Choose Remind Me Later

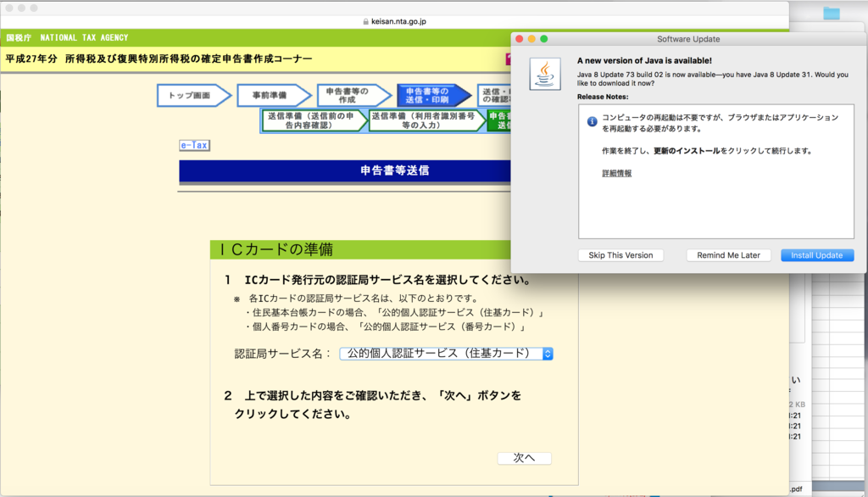point(728,255)
